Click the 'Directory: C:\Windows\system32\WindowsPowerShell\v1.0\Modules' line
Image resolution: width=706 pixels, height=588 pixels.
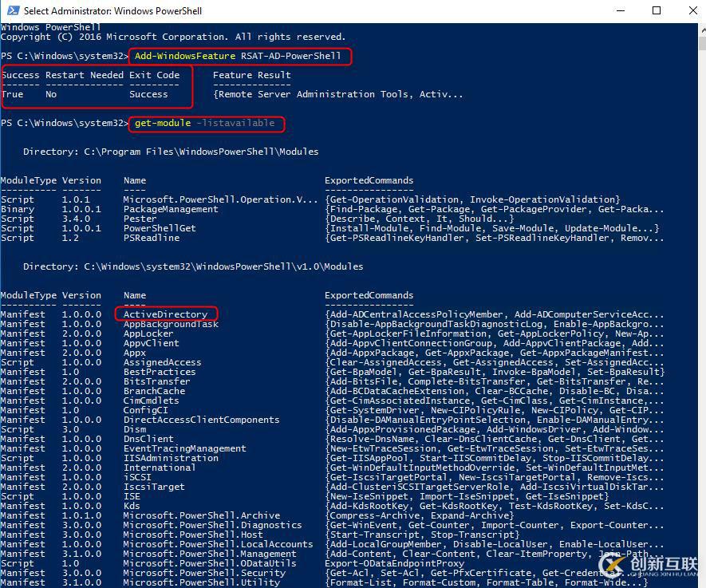193,266
